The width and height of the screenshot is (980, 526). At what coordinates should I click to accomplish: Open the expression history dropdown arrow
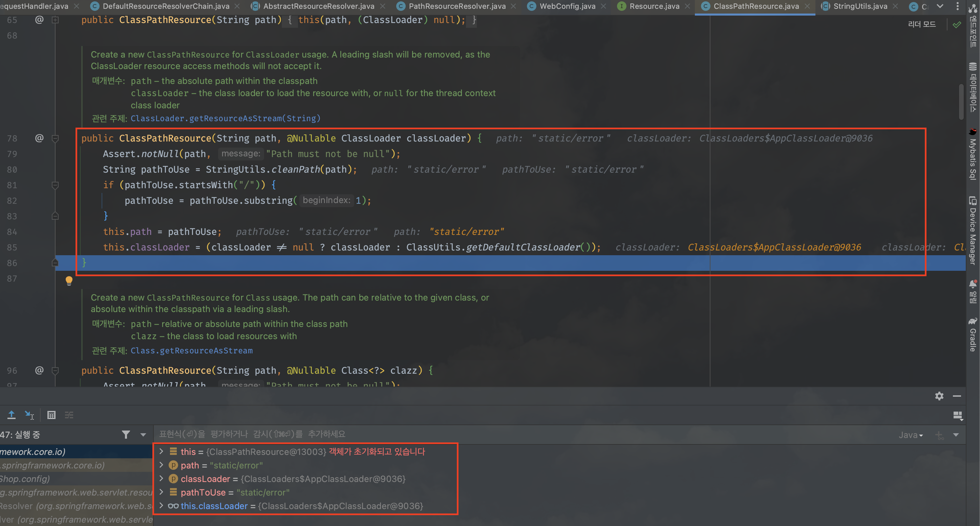(956, 435)
